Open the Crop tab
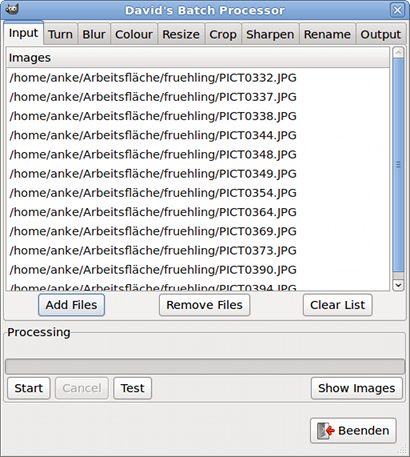410x457 pixels. [223, 34]
